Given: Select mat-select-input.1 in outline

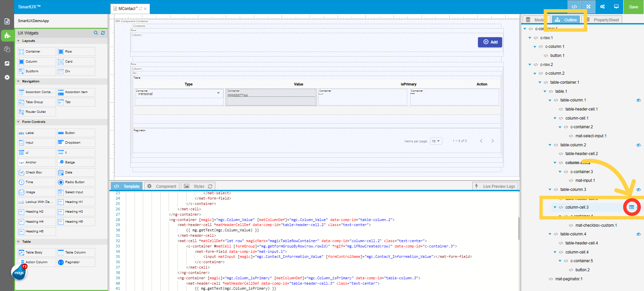Looking at the screenshot, I should pyautogui.click(x=591, y=136).
